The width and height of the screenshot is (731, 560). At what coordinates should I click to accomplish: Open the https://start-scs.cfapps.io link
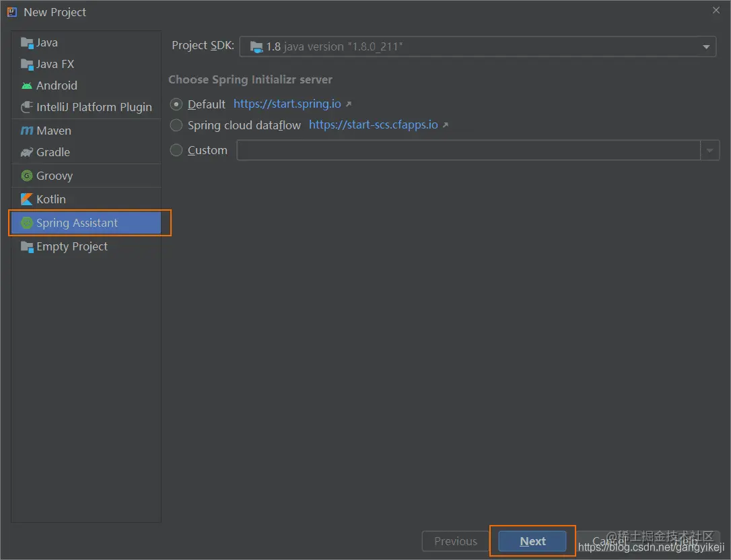(374, 125)
